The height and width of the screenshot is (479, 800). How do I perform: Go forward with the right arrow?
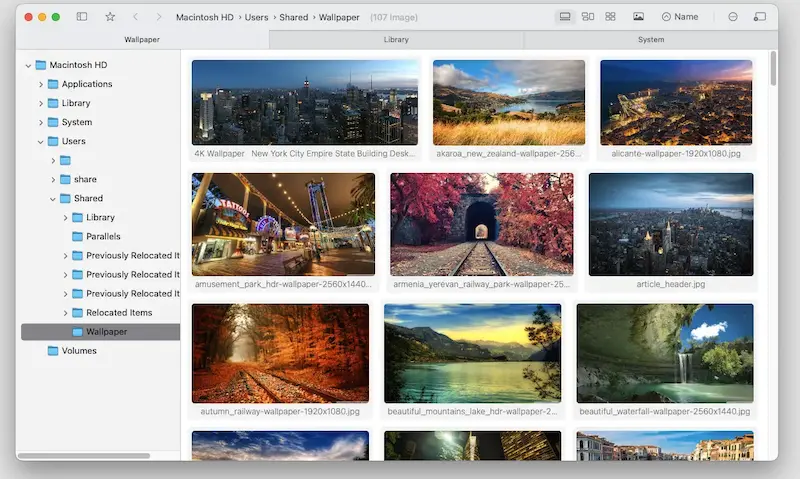pyautogui.click(x=159, y=17)
